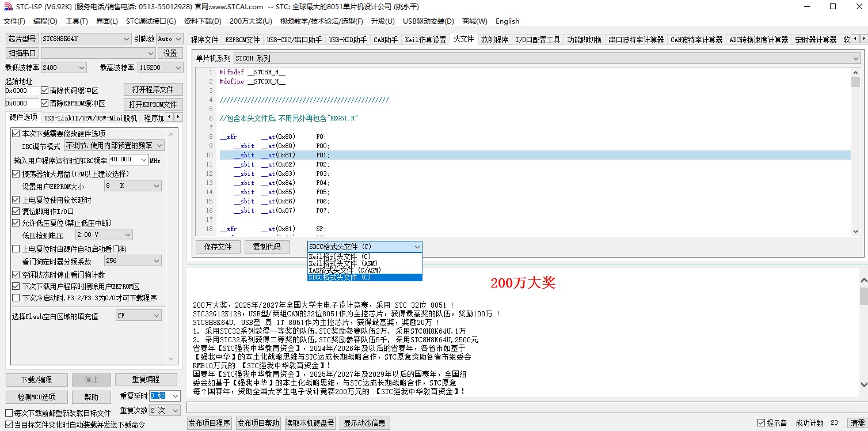Select Keil格式头文件 (ASM) from list

coord(365,263)
